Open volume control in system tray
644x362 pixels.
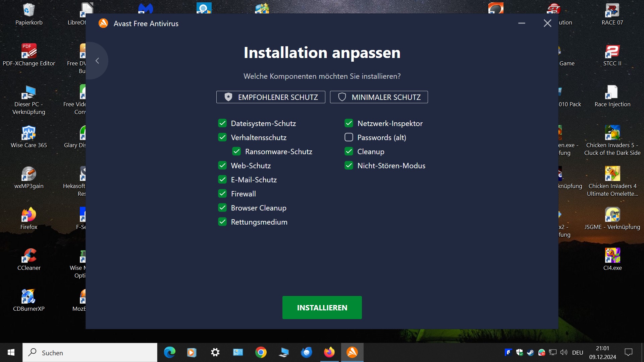564,352
